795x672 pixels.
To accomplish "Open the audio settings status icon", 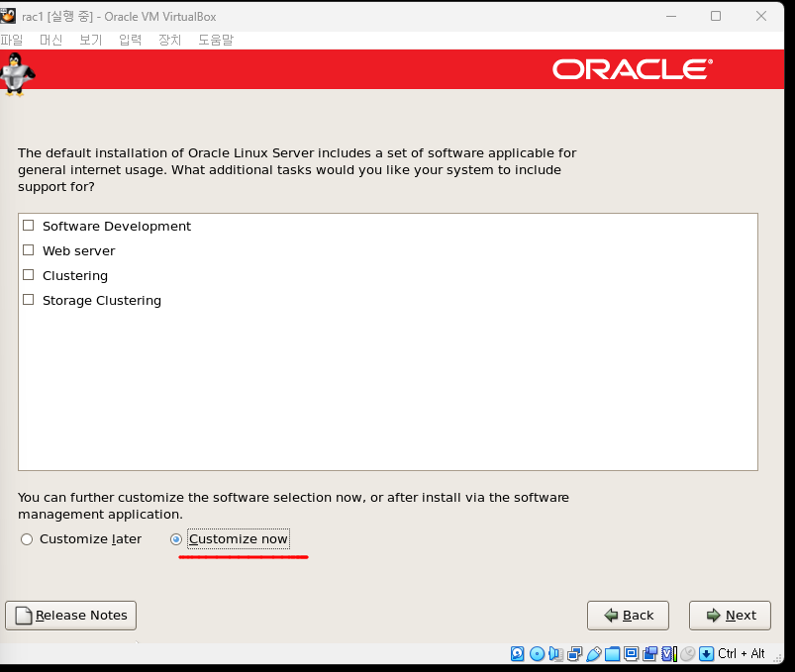I will point(555,654).
